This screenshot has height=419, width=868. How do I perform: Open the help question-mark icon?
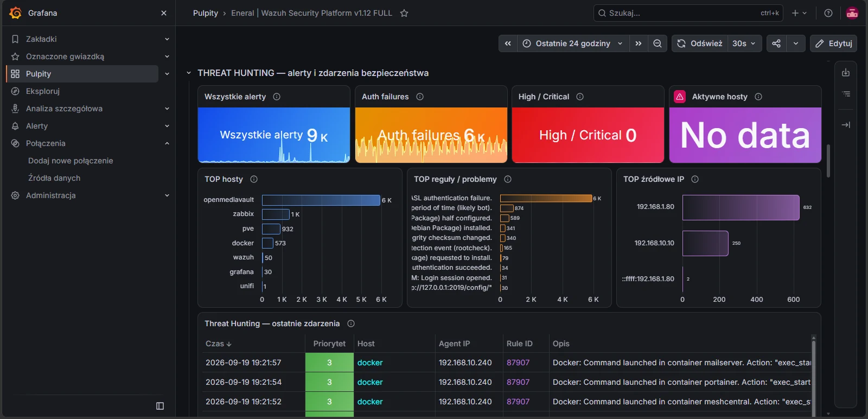point(828,13)
